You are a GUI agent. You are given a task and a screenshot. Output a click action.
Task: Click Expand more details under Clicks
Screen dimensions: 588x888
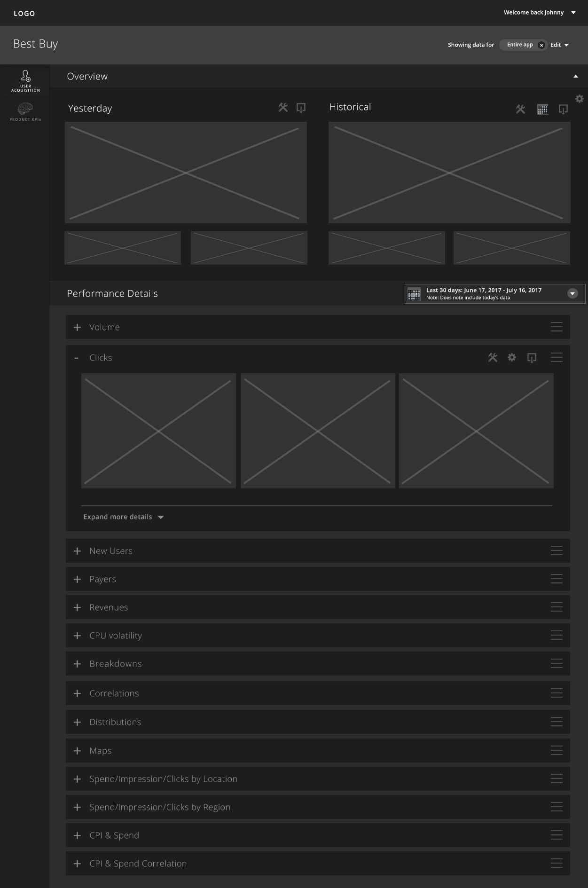(124, 517)
